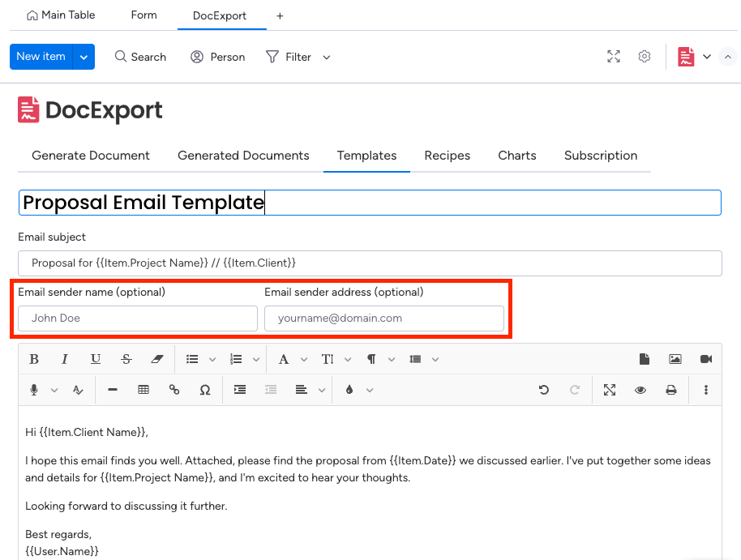This screenshot has width=741, height=560.
Task: Open line height icon
Action: point(415,359)
